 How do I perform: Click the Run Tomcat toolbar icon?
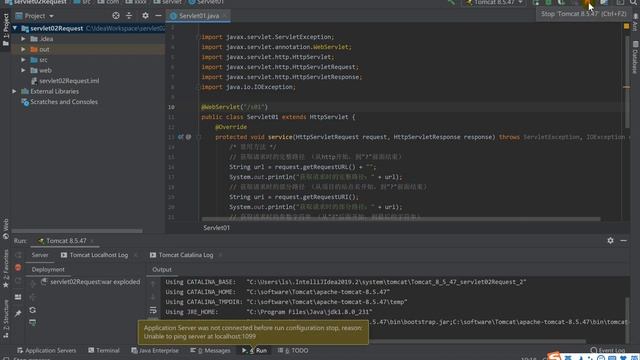(536, 2)
